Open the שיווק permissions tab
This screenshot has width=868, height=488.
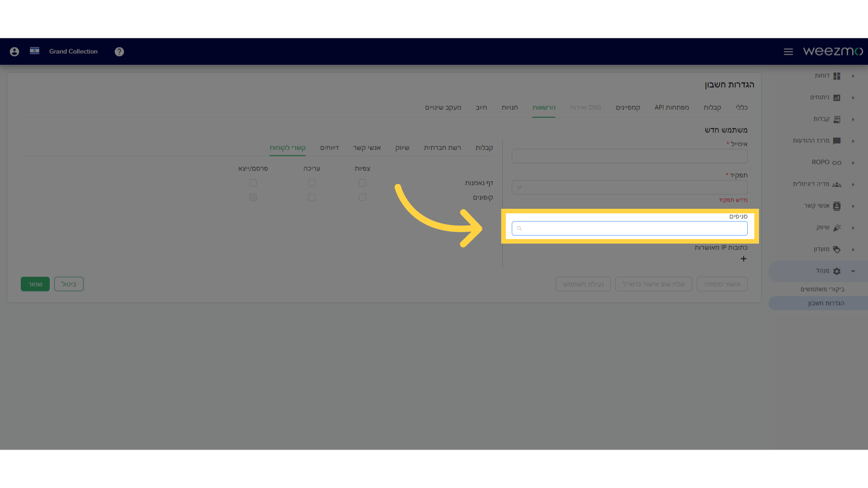pyautogui.click(x=402, y=148)
